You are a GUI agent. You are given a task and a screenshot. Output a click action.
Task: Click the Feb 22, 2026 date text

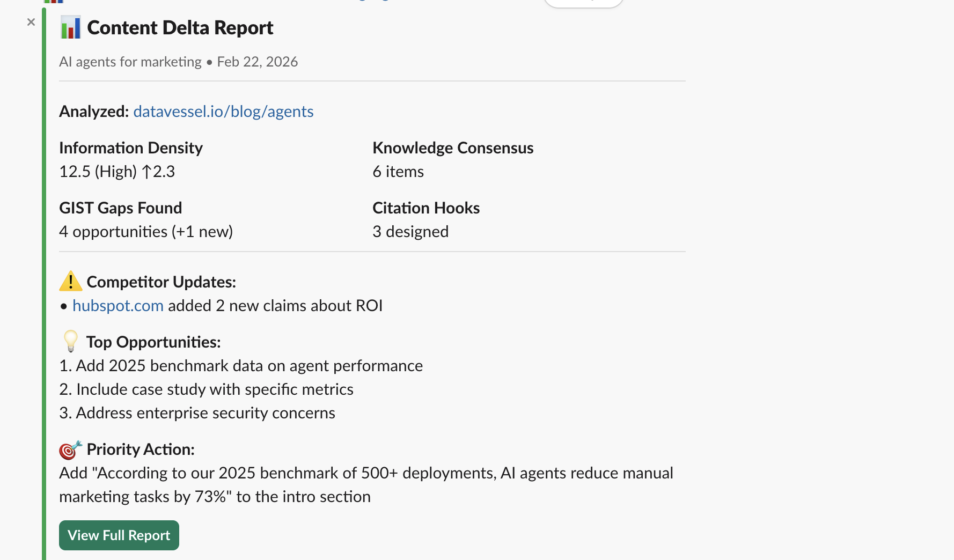click(x=257, y=62)
